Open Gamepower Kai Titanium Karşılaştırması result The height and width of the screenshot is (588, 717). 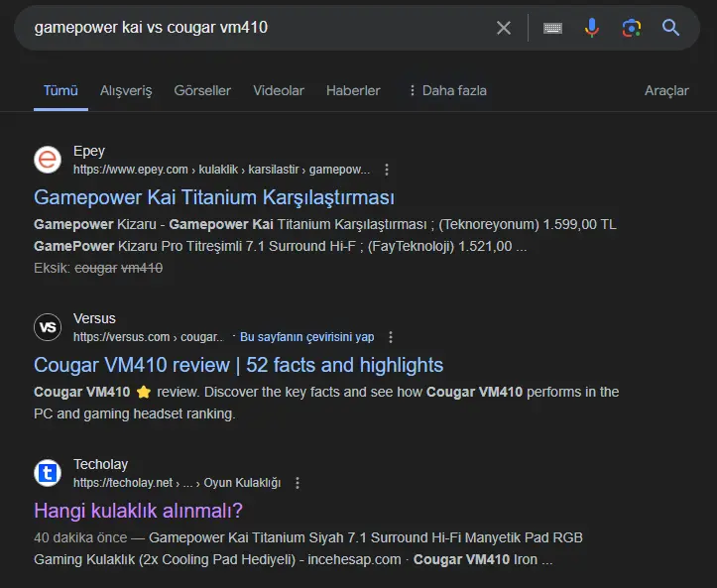214,197
